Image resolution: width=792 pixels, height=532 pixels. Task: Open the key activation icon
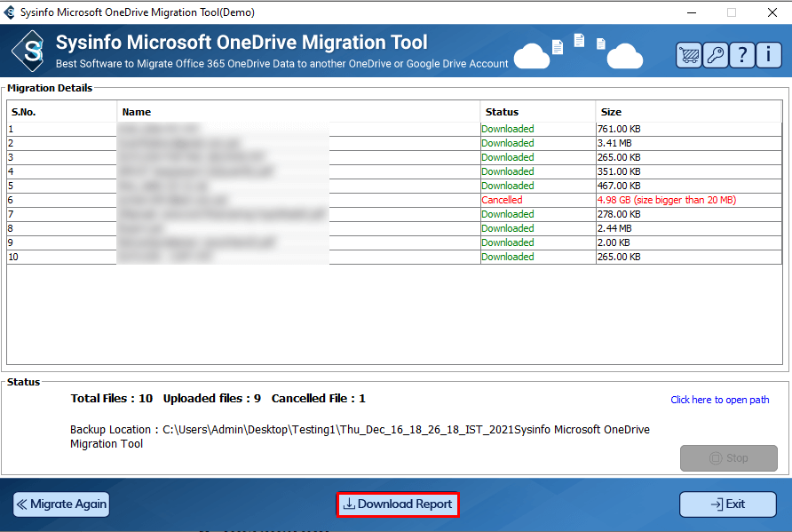click(716, 55)
